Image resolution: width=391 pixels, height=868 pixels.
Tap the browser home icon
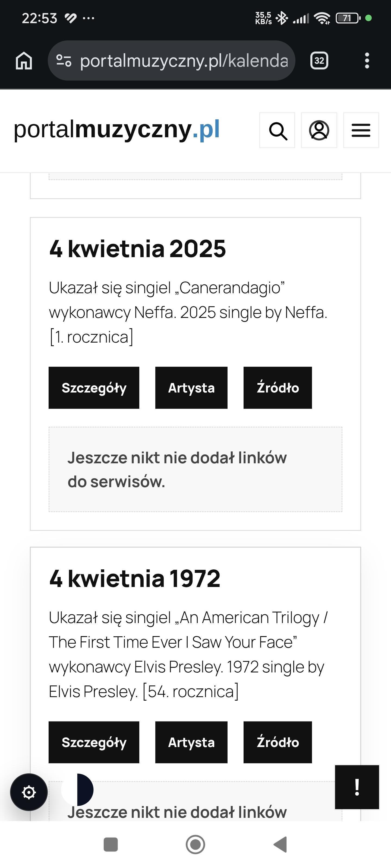coord(24,61)
